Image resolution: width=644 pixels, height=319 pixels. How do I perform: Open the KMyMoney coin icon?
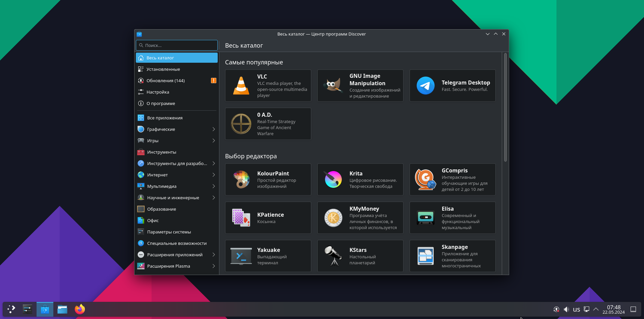tap(333, 218)
